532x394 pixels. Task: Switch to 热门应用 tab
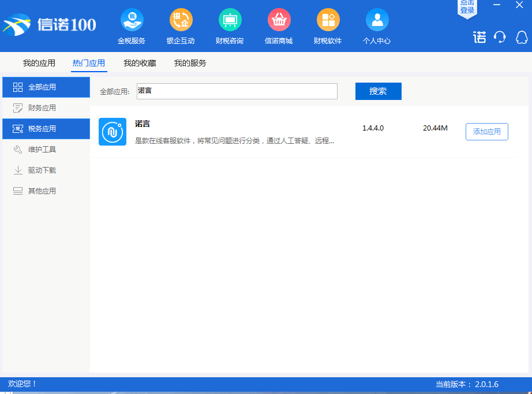[89, 63]
